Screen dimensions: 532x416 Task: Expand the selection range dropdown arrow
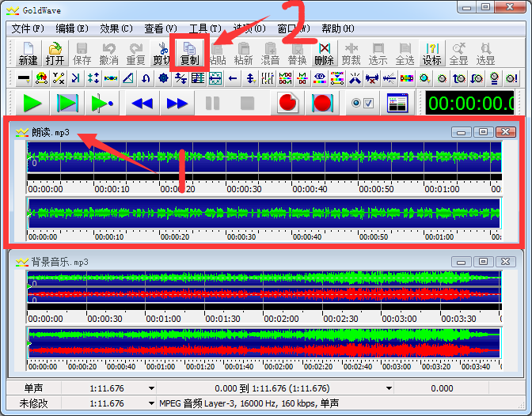click(x=389, y=388)
